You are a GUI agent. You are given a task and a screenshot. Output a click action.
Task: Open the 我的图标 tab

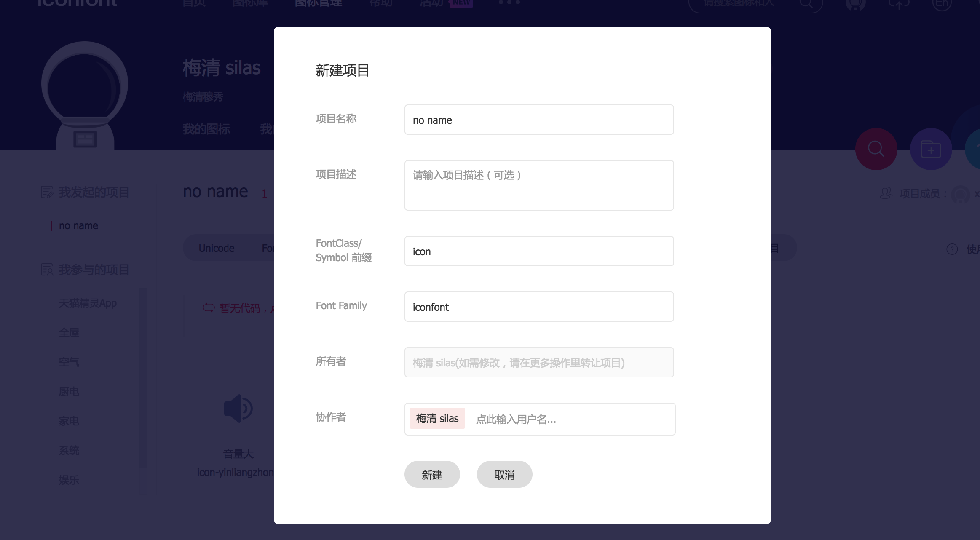click(x=206, y=129)
